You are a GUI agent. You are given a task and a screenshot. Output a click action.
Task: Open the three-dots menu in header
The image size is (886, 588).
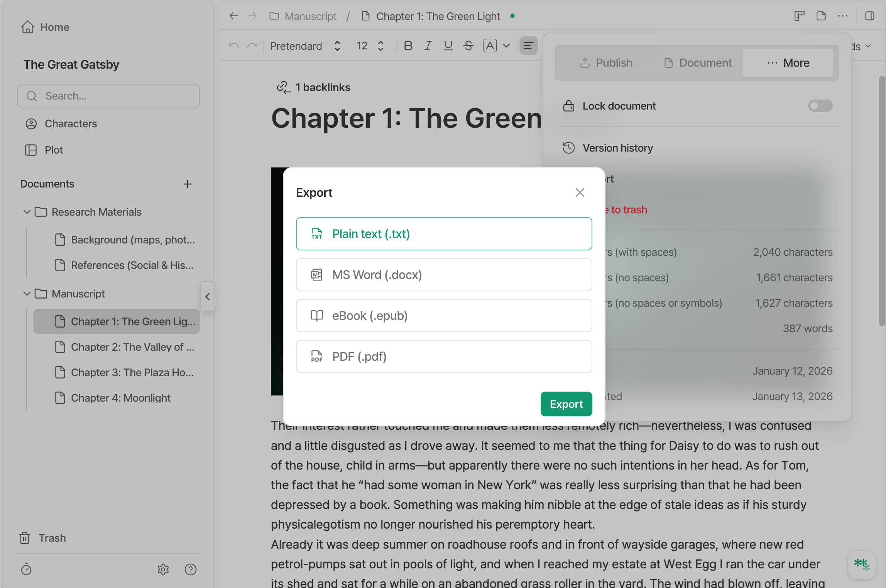tap(843, 16)
